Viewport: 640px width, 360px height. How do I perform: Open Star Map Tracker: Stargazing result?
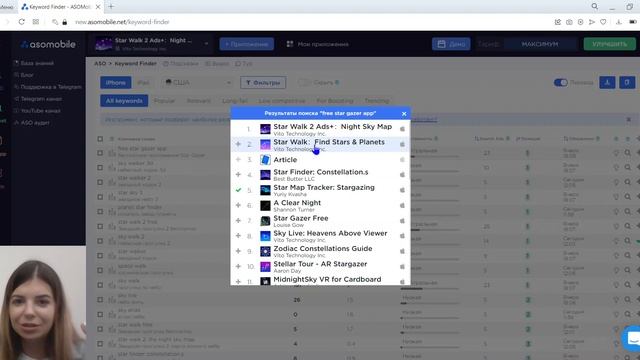point(324,187)
